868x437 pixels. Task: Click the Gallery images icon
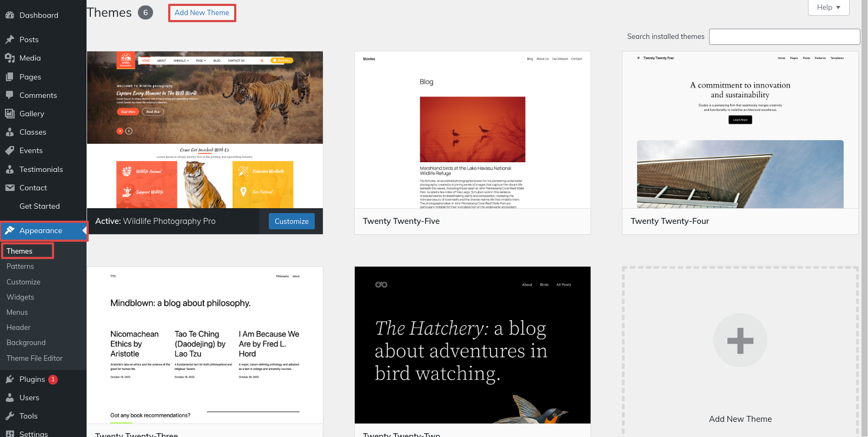pyautogui.click(x=10, y=114)
